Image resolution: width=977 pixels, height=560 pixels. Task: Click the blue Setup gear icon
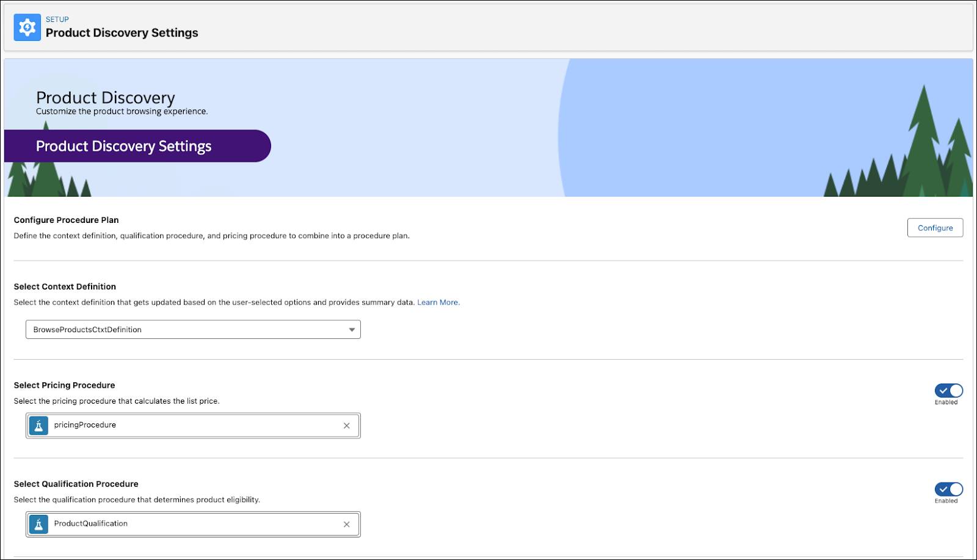pos(27,27)
